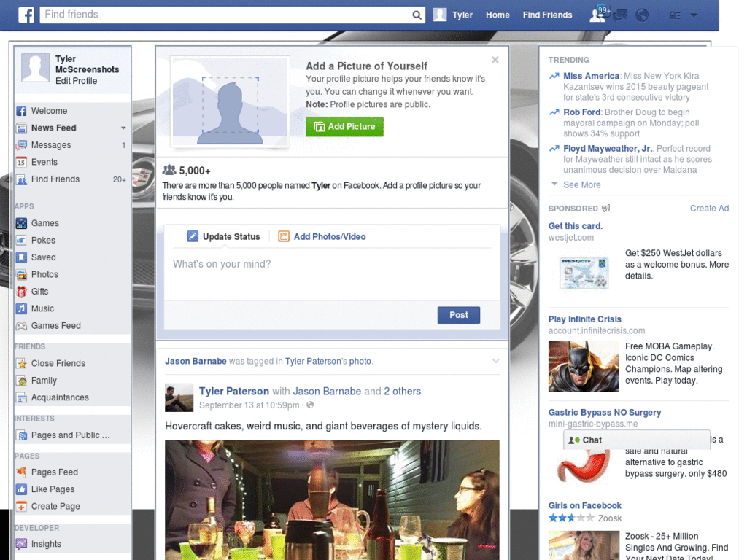Click the Messages sidebar icon
Screen dimensions: 747x560
(x=21, y=145)
